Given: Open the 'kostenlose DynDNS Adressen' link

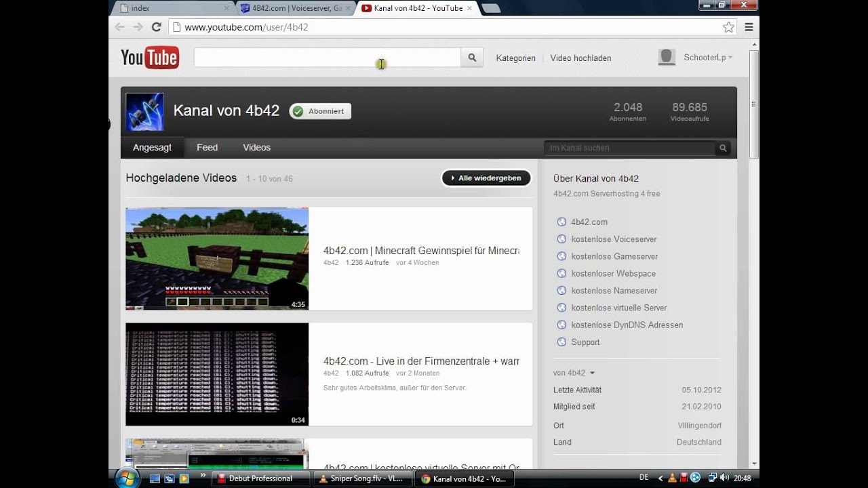Looking at the screenshot, I should 627,325.
